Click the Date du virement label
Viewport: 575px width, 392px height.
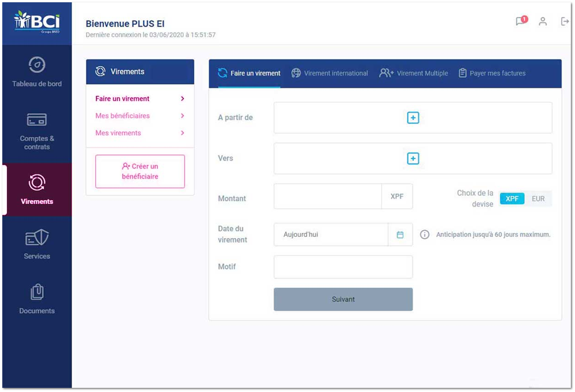[232, 234]
